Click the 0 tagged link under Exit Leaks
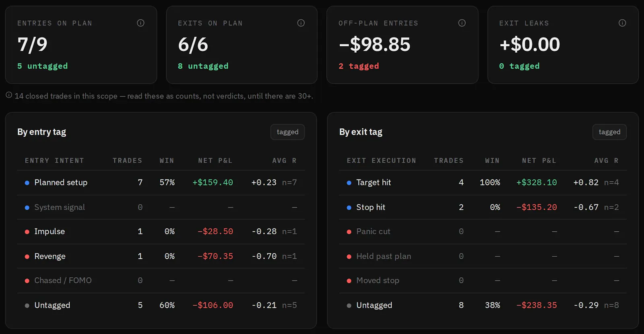Screen dimensions: 644x334 pyautogui.click(x=519, y=66)
